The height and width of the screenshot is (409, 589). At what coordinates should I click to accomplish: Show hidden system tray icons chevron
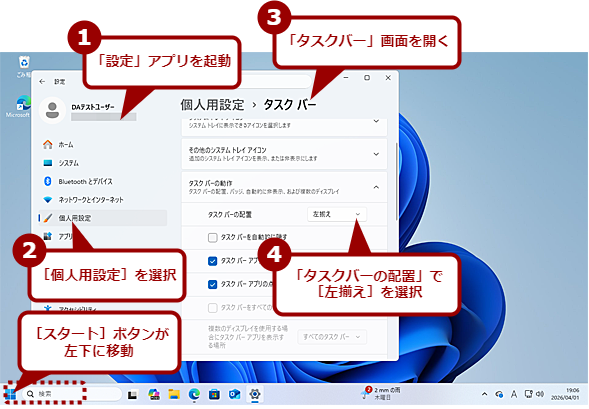(x=485, y=394)
